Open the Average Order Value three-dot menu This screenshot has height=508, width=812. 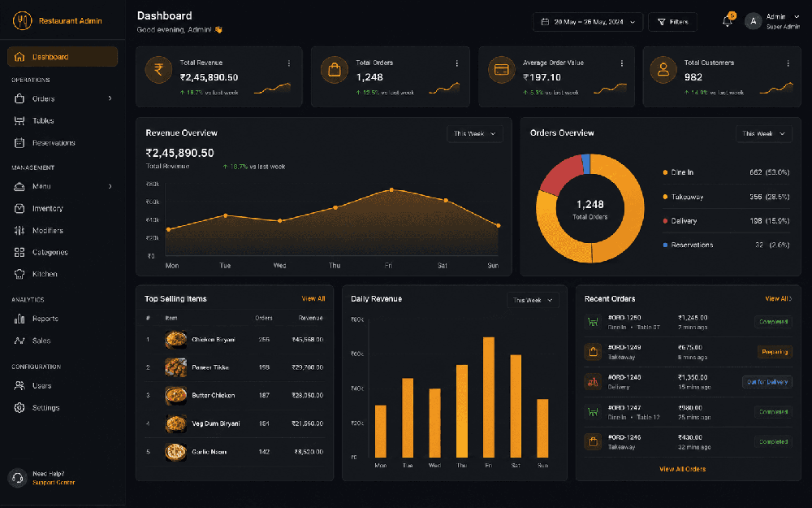(621, 63)
